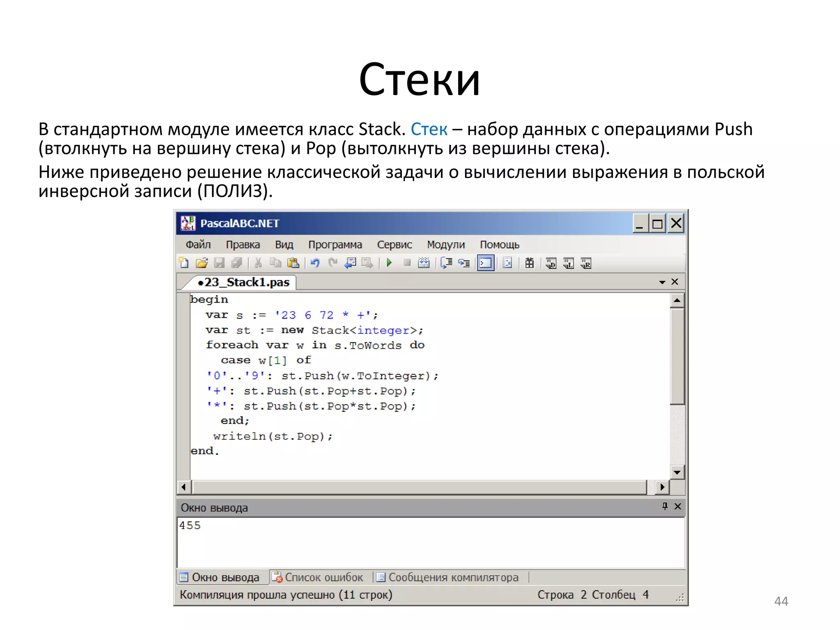The width and height of the screenshot is (840, 630).
Task: Open the Программа menu
Action: [x=335, y=245]
